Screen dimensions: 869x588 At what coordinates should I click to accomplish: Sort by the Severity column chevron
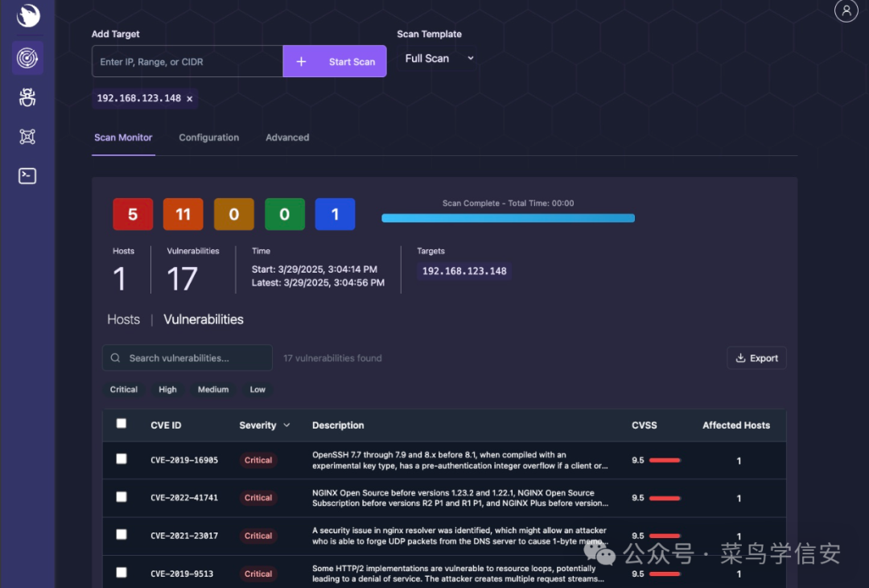tap(286, 425)
